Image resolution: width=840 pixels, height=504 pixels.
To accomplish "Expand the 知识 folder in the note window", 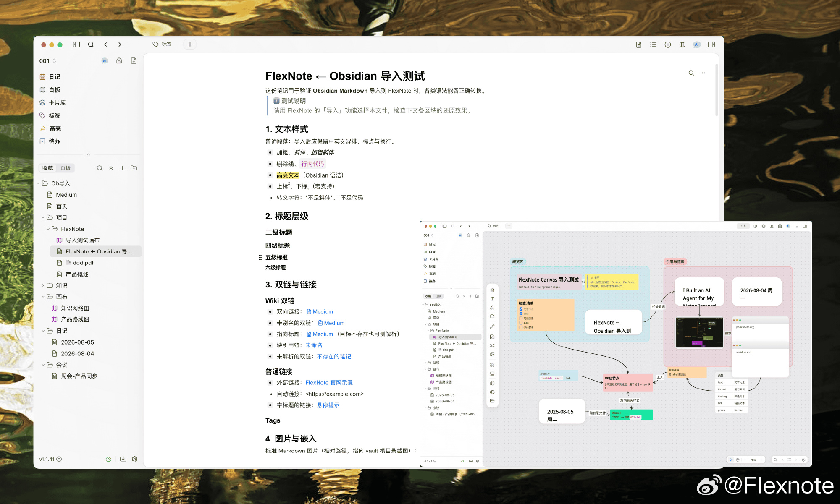I will 43,285.
